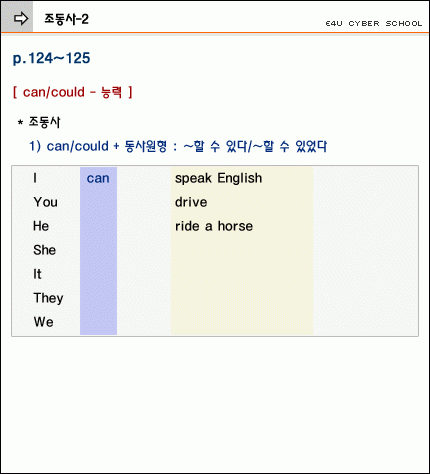Click the asterisk 조동사 bullet heading

coord(39,122)
